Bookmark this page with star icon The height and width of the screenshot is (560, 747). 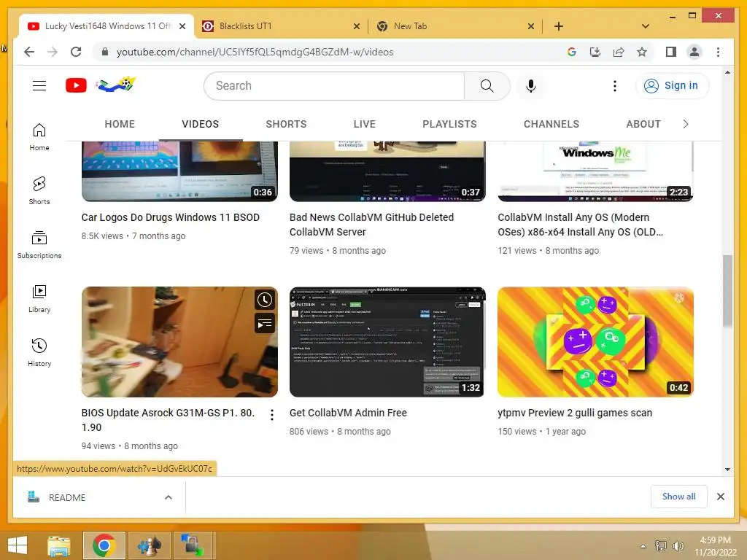click(642, 52)
